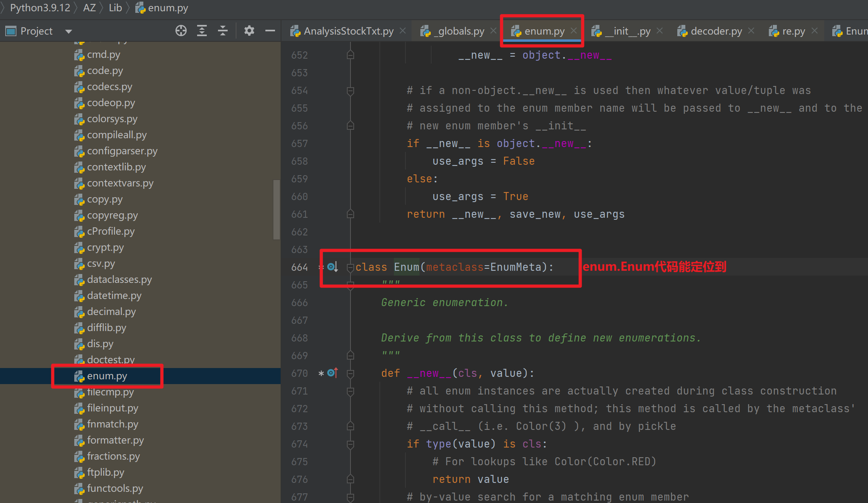Collapse the Enum class with its fold marker
868x503 pixels.
pyautogui.click(x=350, y=267)
